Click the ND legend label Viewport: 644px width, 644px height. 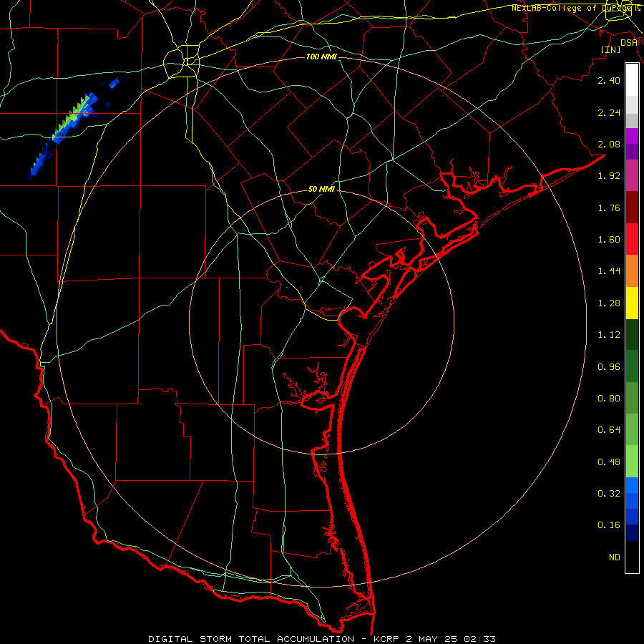(615, 557)
